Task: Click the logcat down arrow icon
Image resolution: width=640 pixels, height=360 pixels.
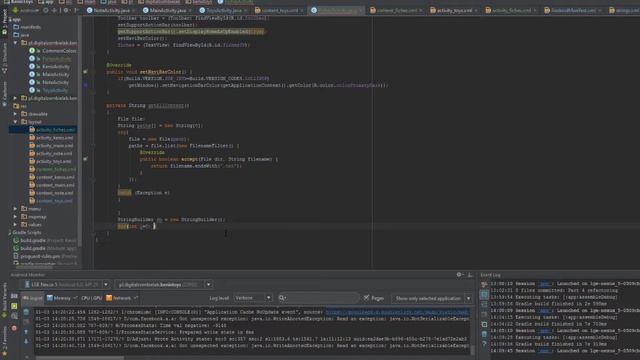Action: [x=26, y=341]
